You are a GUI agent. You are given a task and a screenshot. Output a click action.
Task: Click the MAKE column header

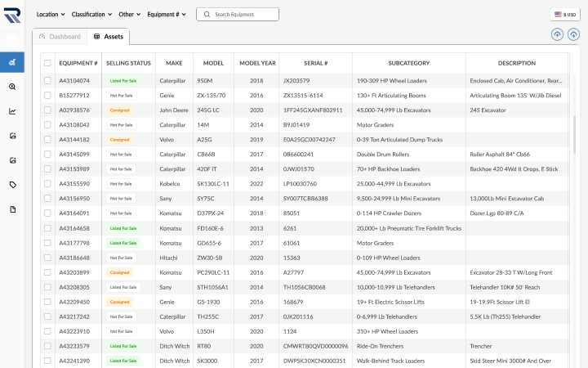(x=175, y=63)
